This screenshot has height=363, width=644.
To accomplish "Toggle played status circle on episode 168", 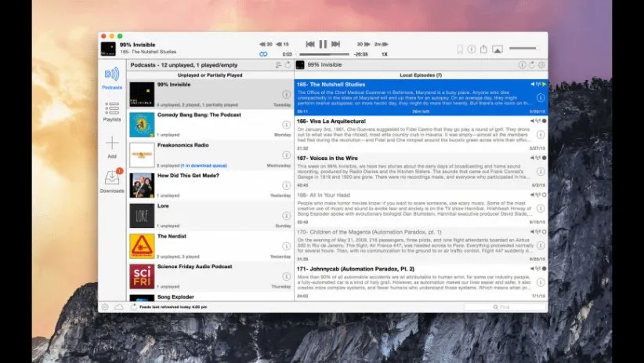I will [543, 194].
